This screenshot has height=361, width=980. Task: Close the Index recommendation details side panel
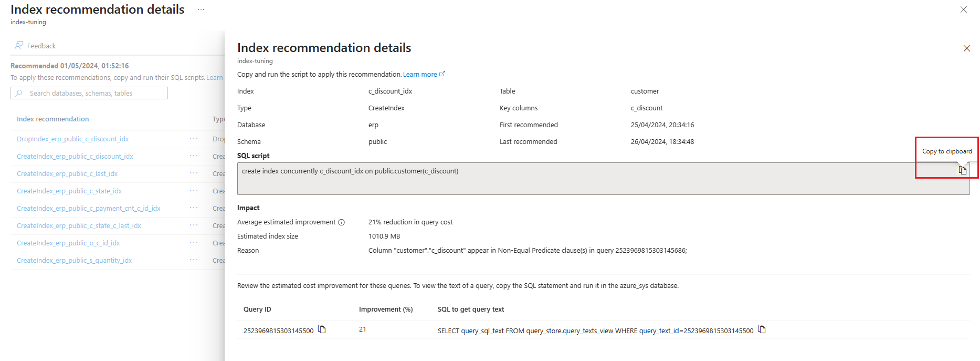coord(966,48)
